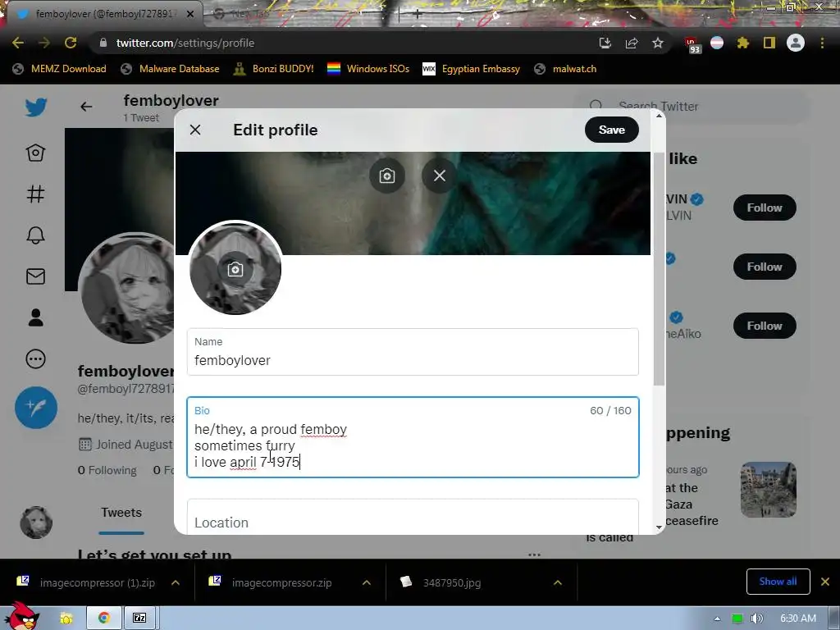Viewport: 840px width, 630px height.
Task: Open uBlock extension icon with 93 badge
Action: coord(692,44)
